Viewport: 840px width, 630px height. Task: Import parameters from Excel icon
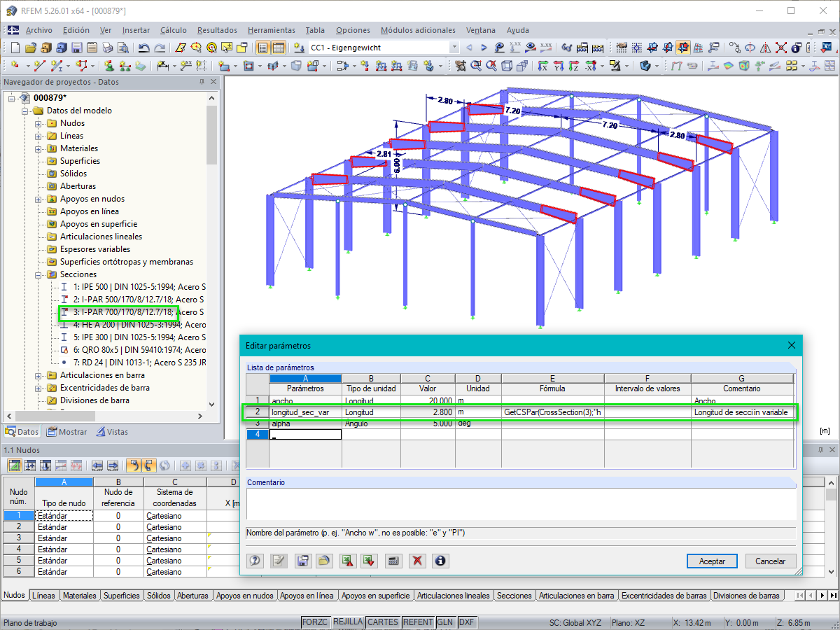click(369, 561)
